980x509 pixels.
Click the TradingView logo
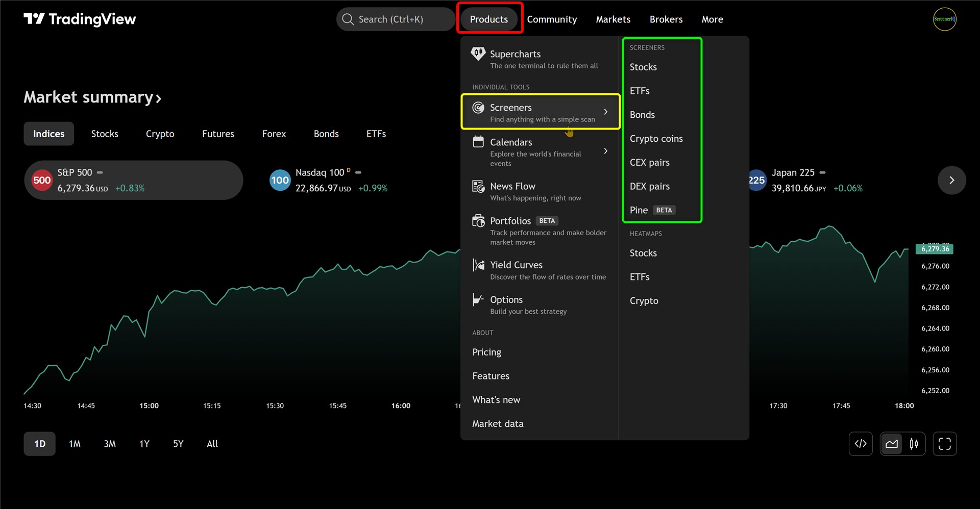coord(80,19)
